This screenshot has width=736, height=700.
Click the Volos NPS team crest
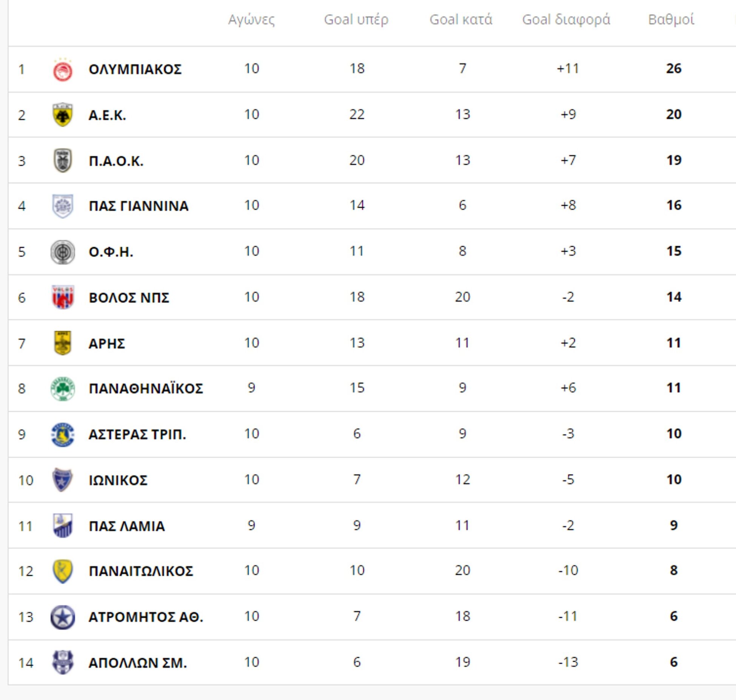pyautogui.click(x=63, y=297)
